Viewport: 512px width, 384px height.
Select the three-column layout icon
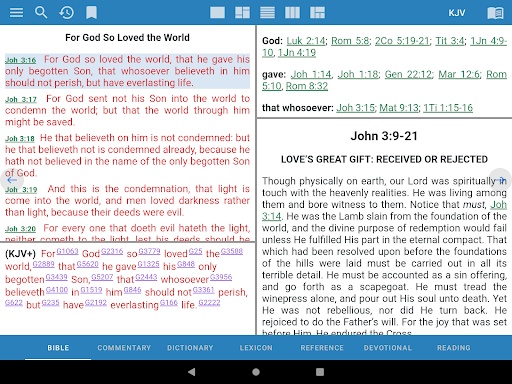coord(292,13)
